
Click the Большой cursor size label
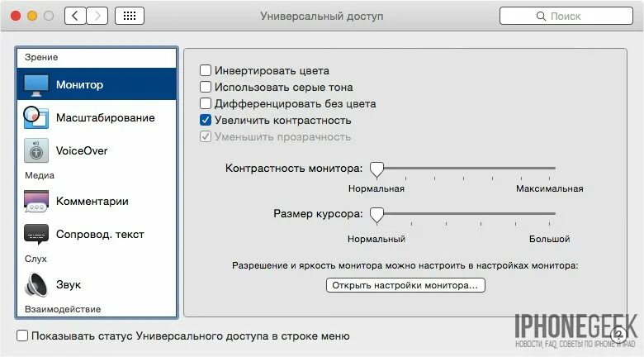coord(550,239)
